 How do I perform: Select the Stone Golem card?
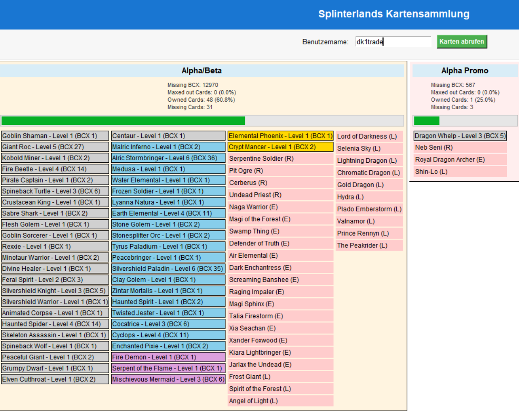[x=168, y=224]
